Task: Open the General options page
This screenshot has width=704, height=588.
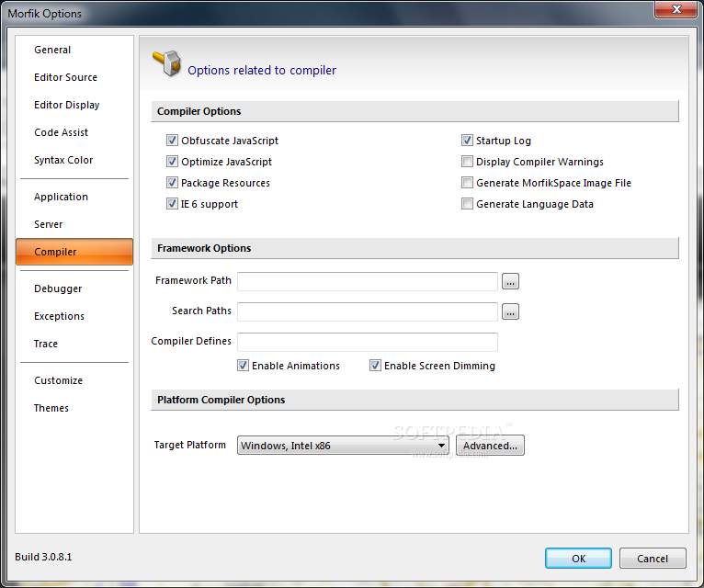Action: coord(52,50)
